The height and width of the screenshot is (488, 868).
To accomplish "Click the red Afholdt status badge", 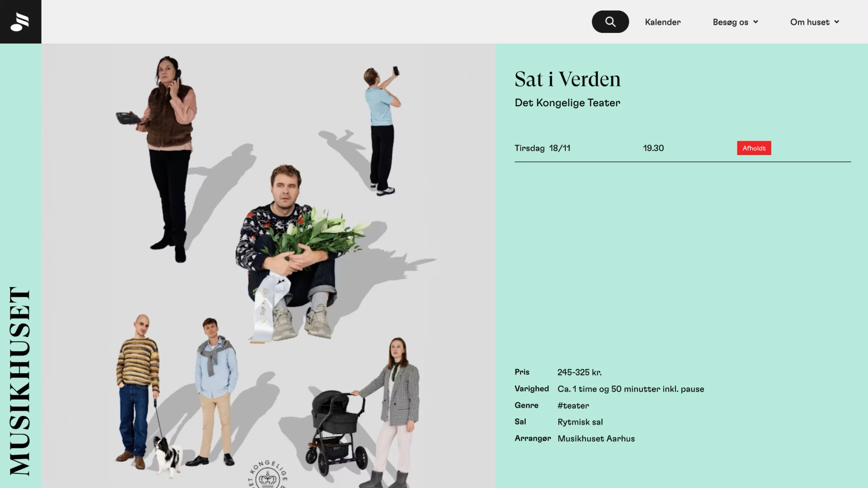I will click(x=754, y=148).
